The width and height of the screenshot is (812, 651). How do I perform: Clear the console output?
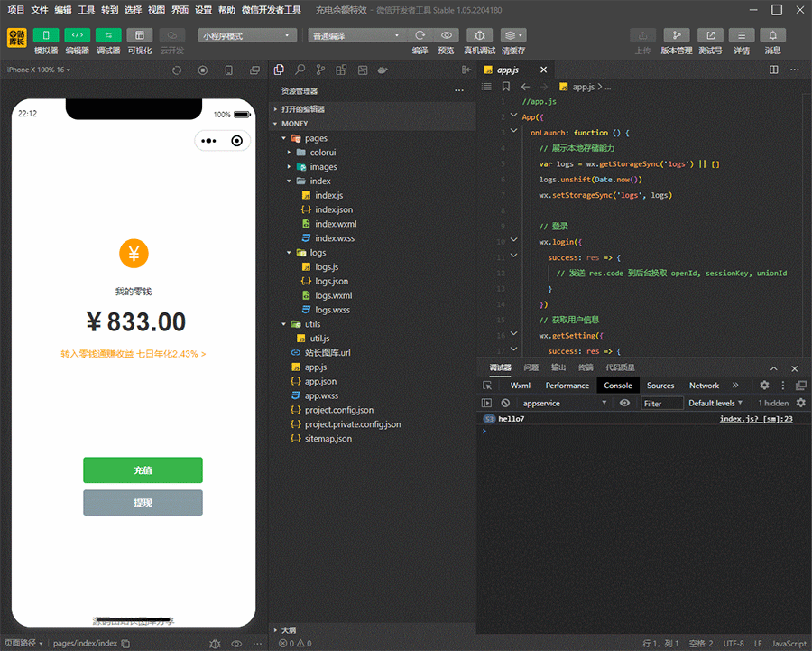[505, 403]
